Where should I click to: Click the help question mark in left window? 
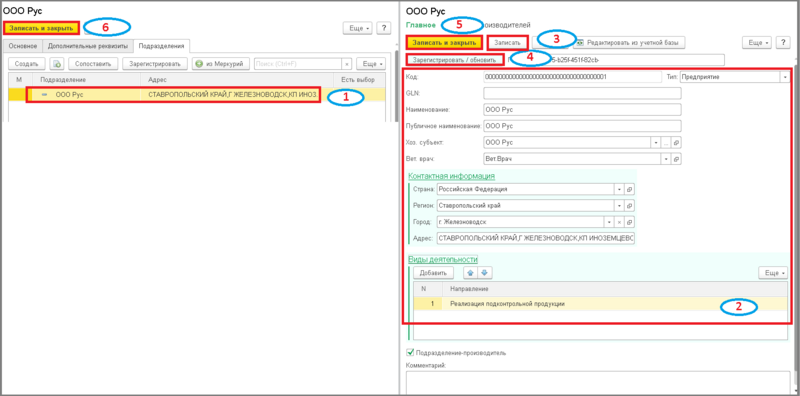(x=384, y=28)
